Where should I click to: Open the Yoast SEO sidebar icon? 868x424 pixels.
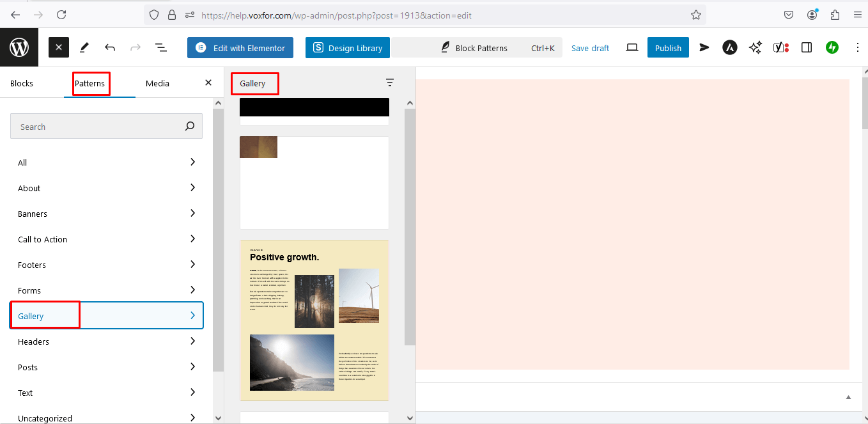pos(780,47)
